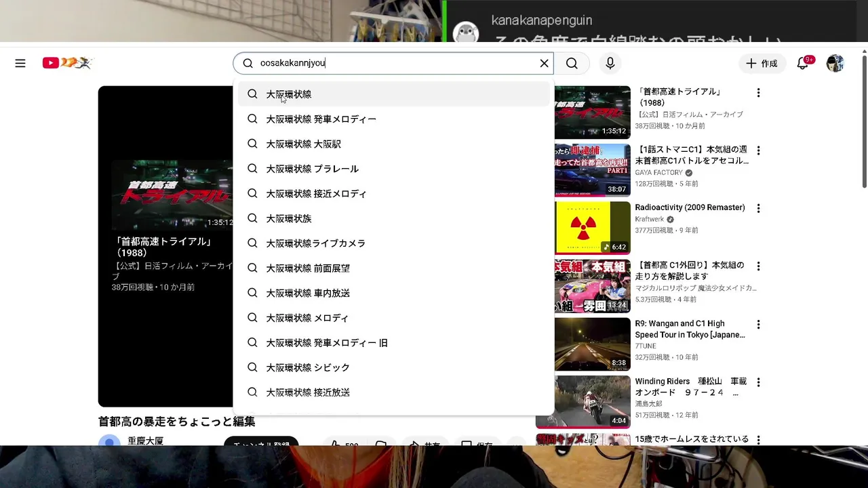Open more options for 1話ストマニC1 video
Viewport: 868px width, 488px height.
click(x=758, y=150)
